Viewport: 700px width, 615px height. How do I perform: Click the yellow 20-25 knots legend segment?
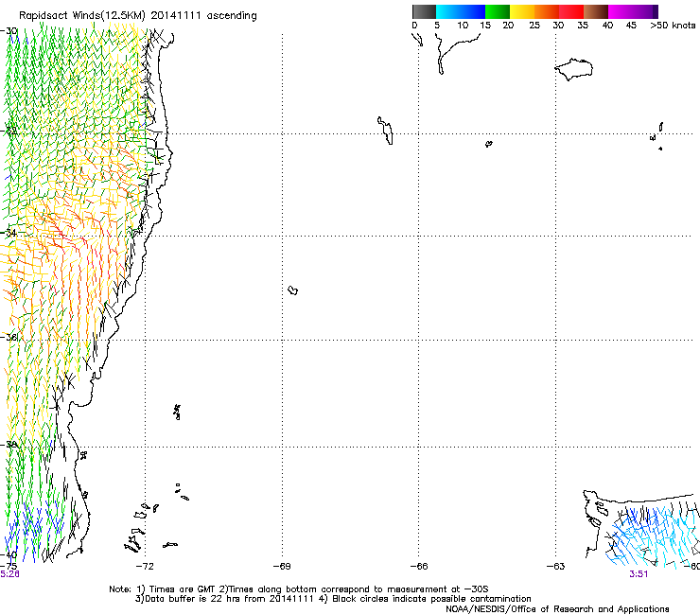tap(522, 11)
